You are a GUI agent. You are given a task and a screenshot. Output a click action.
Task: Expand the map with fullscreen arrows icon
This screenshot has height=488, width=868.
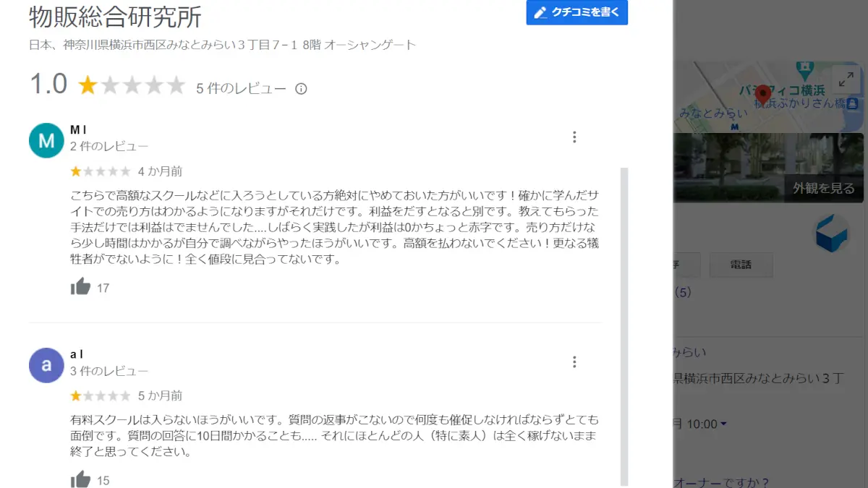click(x=846, y=80)
